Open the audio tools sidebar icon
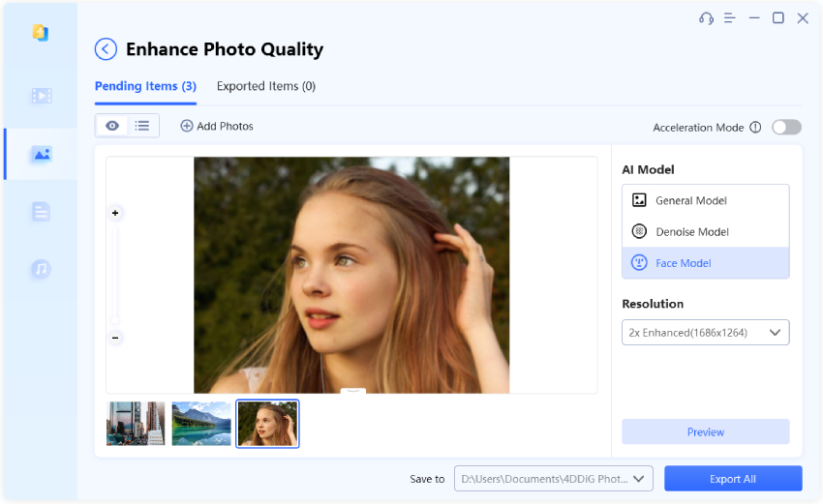This screenshot has width=823, height=504. [x=41, y=269]
